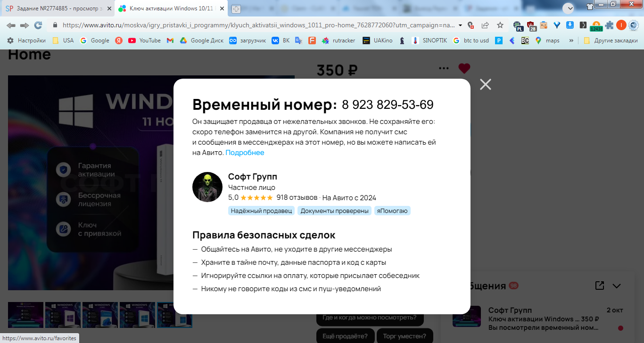This screenshot has width=644, height=343.
Task: Open the BC bookmark icon
Action: 525,41
